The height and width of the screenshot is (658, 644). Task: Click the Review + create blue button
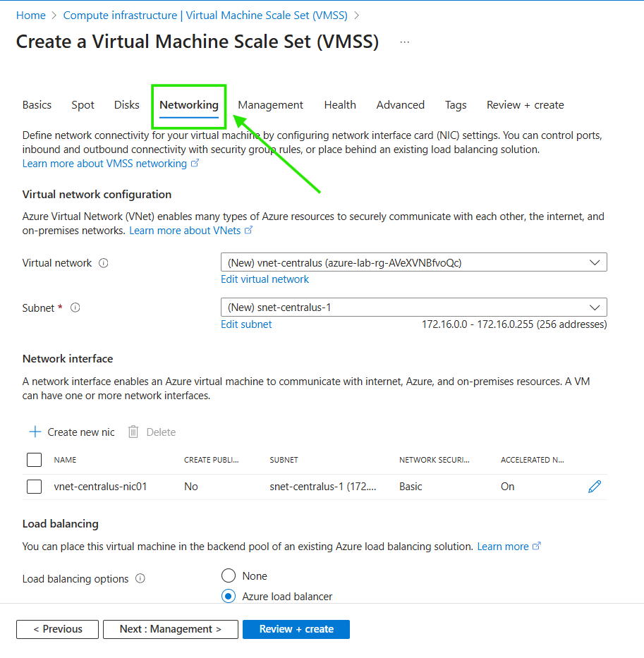point(296,629)
